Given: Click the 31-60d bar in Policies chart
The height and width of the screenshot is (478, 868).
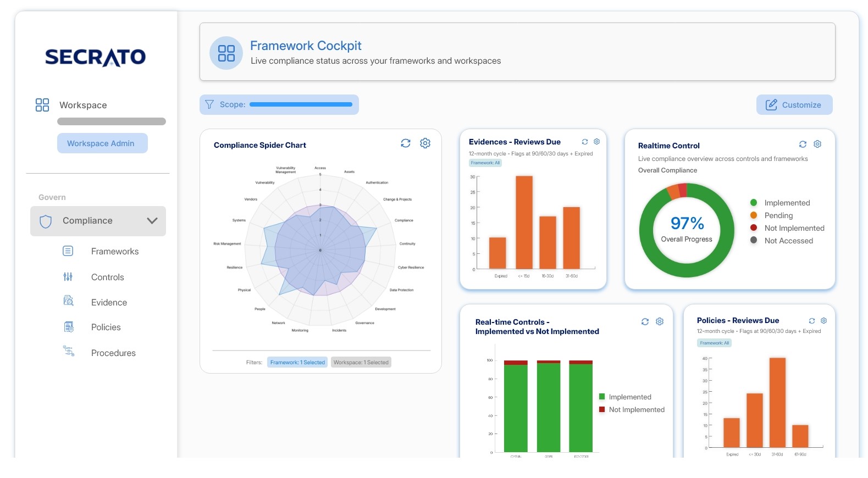Looking at the screenshot, I should click(777, 402).
